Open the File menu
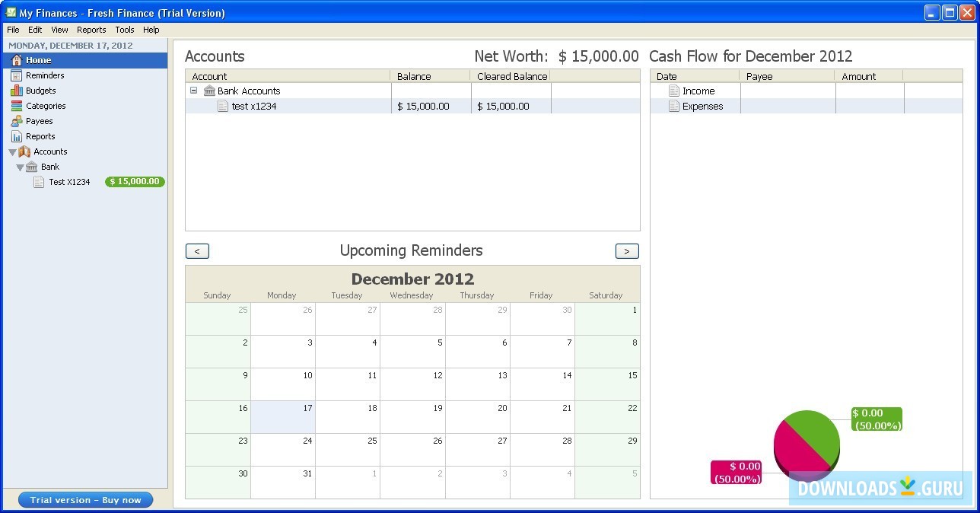980x513 pixels. (x=13, y=30)
